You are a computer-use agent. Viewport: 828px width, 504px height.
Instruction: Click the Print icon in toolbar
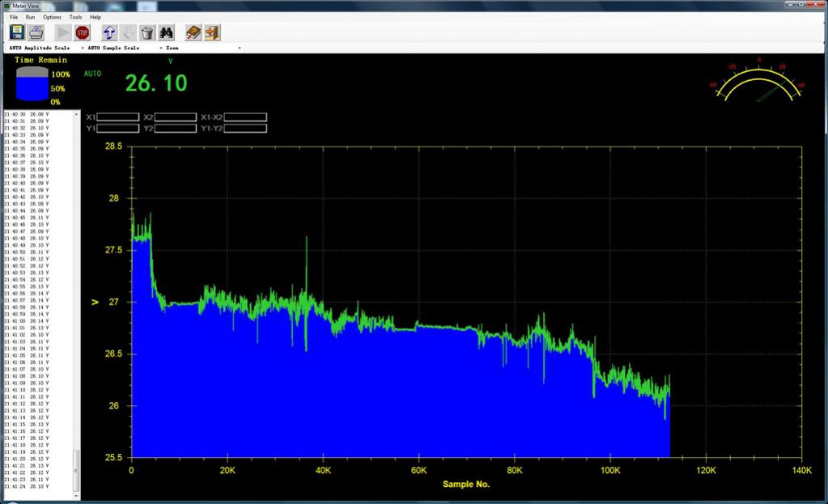click(x=36, y=32)
